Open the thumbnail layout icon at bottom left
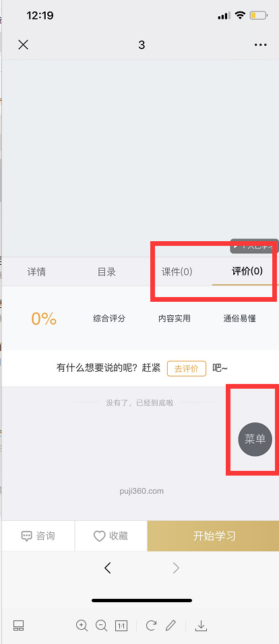Viewport: 279px width, 644px height. tap(18, 626)
